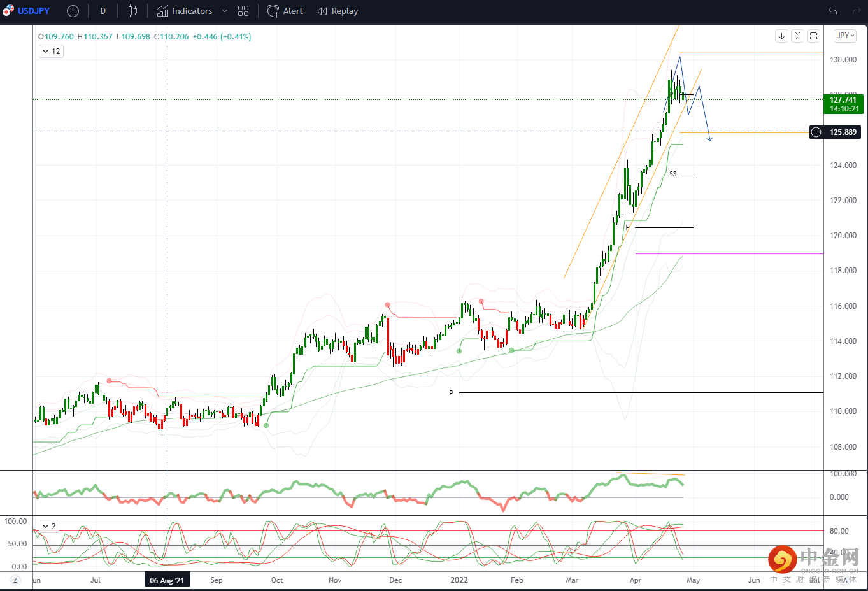The height and width of the screenshot is (591, 868).
Task: Open indicator templates grid icon
Action: tap(243, 11)
